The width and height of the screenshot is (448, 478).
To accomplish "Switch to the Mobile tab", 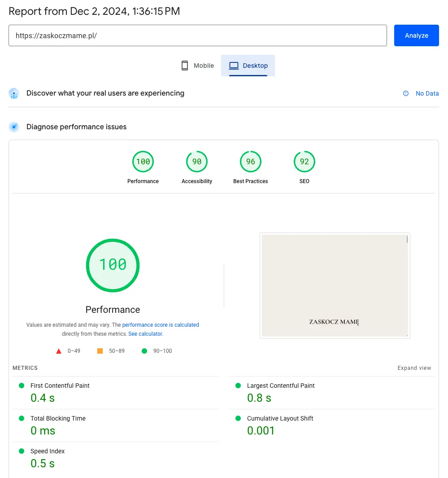I will point(197,66).
